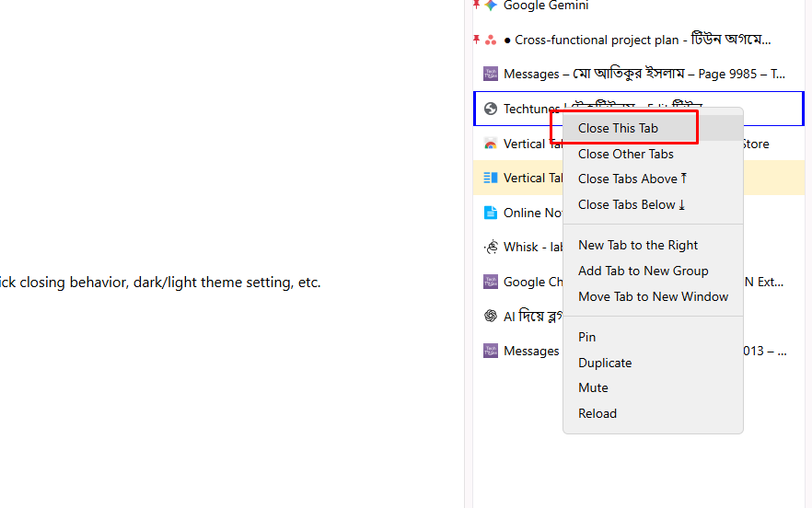This screenshot has height=508, width=812.
Task: Click the "dark/light theme setting" text
Action: click(214, 283)
